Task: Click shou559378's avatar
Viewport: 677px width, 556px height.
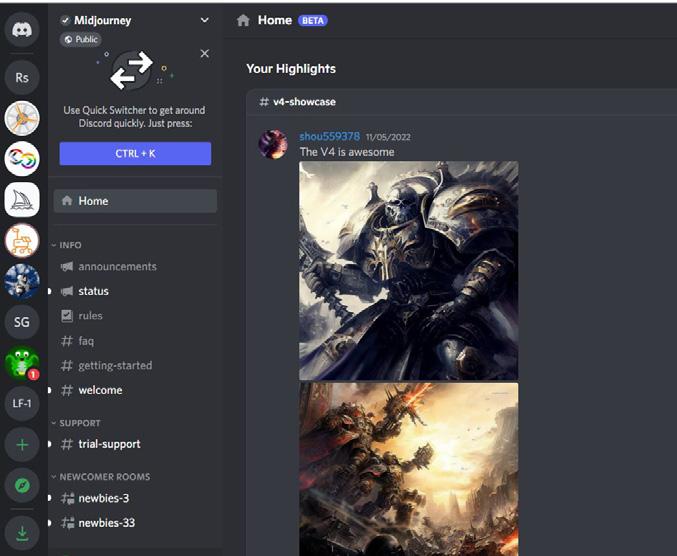Action: click(273, 144)
